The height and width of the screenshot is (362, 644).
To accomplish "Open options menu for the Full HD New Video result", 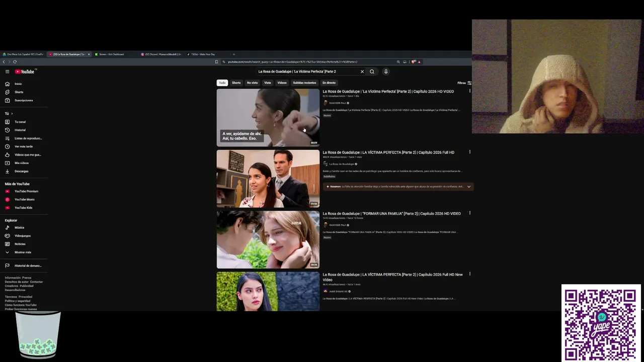I will click(470, 274).
